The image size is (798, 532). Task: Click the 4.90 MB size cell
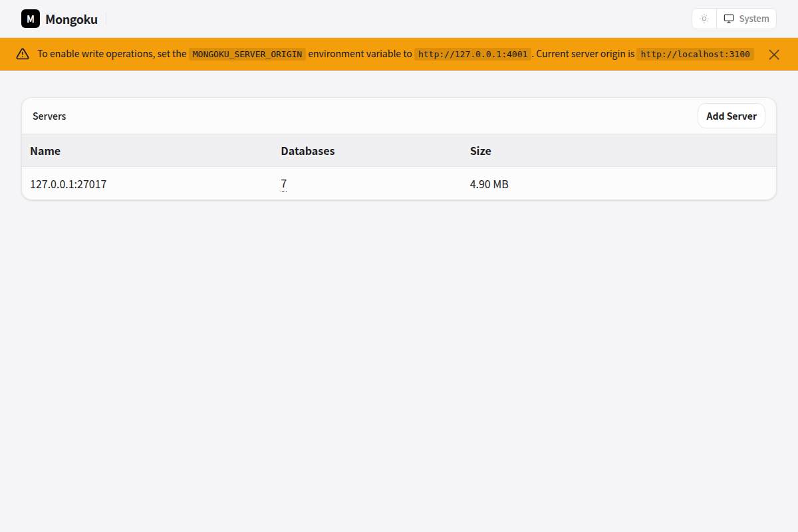(x=489, y=184)
